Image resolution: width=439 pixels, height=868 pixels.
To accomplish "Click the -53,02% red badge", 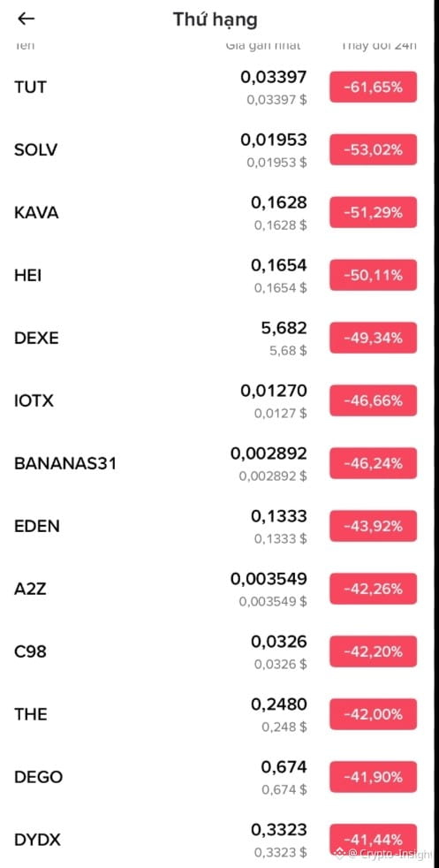I will click(374, 150).
